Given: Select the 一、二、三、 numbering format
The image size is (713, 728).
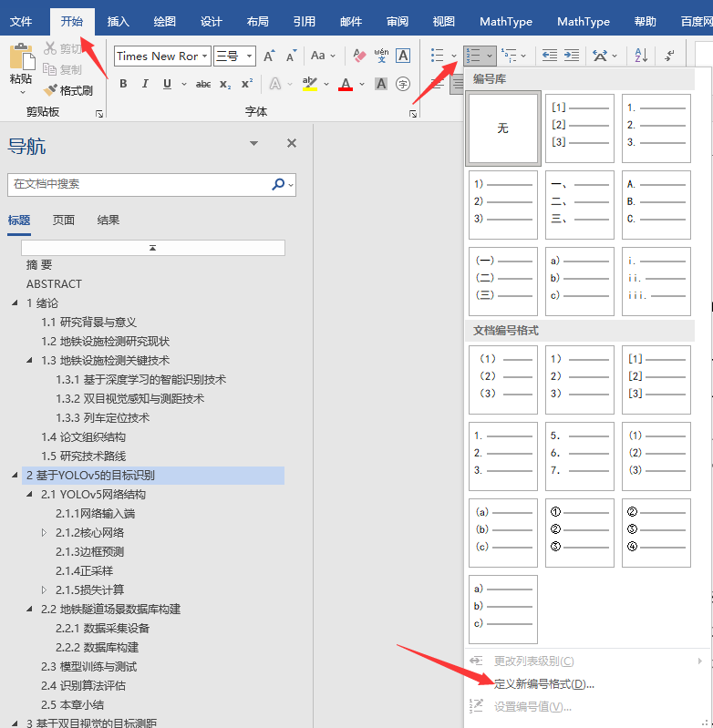Looking at the screenshot, I should click(x=580, y=205).
